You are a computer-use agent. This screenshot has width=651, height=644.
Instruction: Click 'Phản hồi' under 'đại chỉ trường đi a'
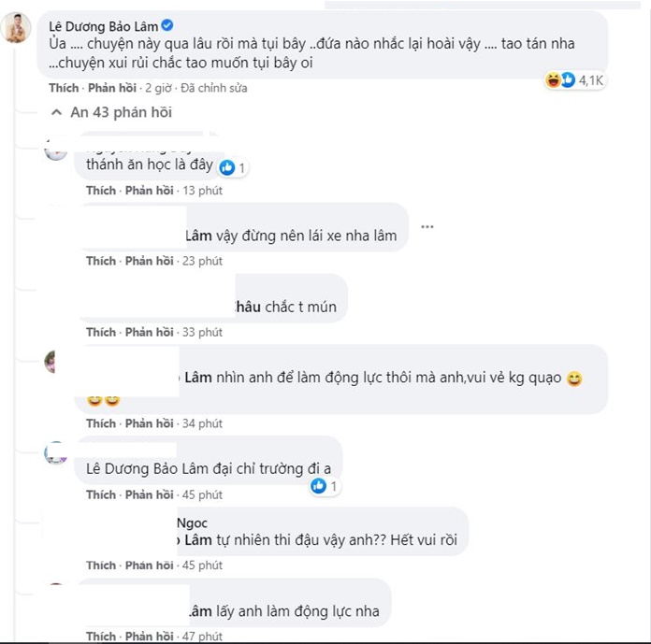point(149,495)
